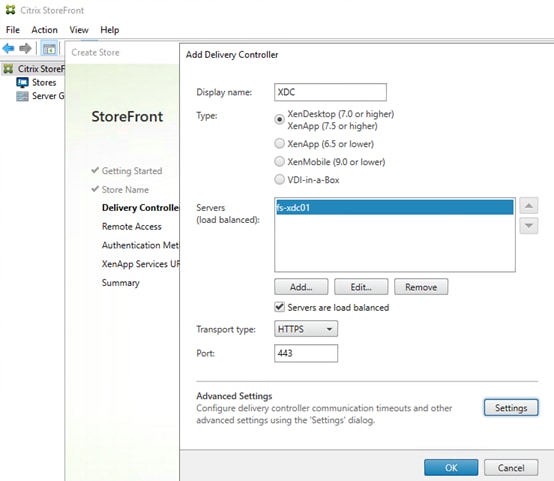Screen dimensions: 554x481
Task: Move server down with the down arrow
Action: [x=529, y=225]
